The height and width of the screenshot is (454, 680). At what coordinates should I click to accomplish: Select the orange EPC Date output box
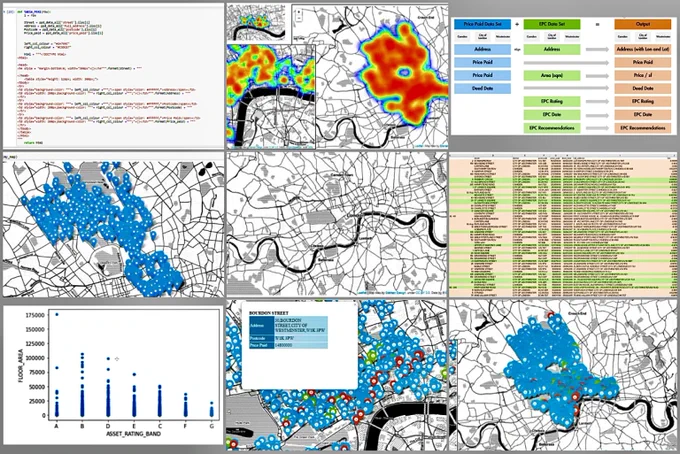coord(643,115)
